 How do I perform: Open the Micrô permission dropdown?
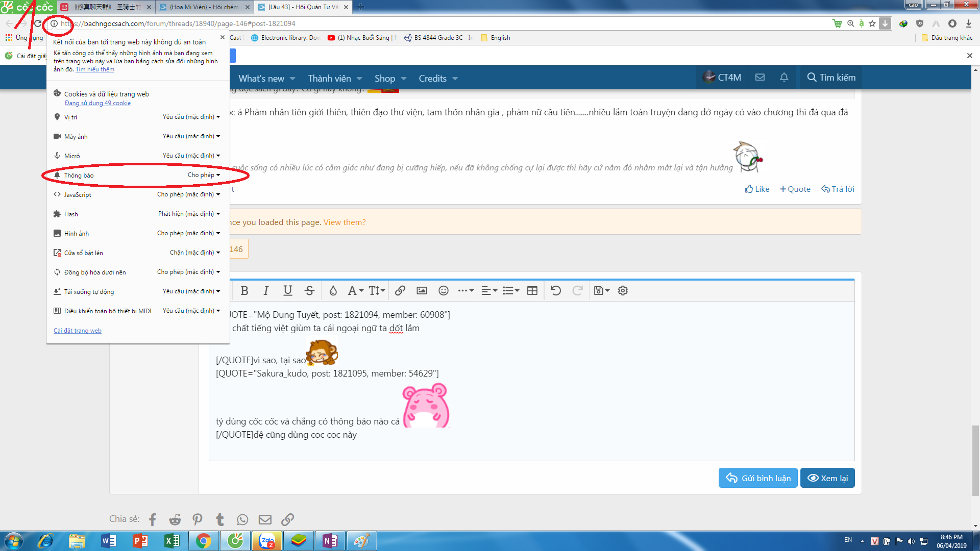191,156
